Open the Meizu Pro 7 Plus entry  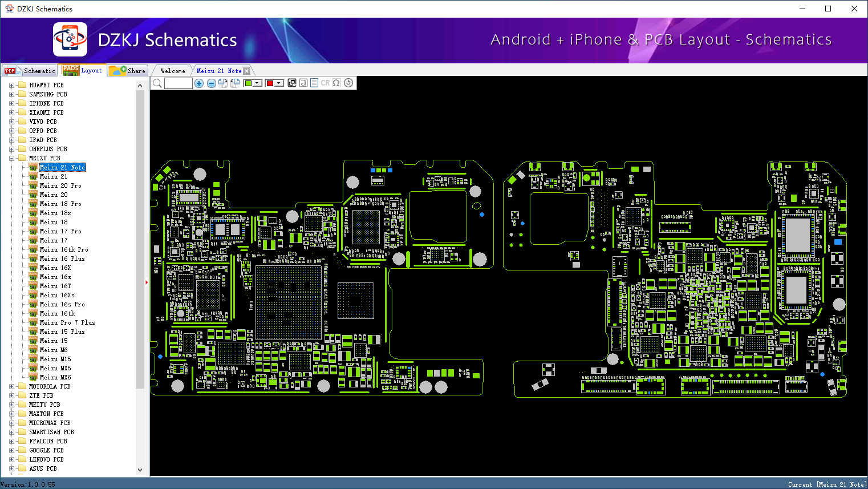point(67,322)
